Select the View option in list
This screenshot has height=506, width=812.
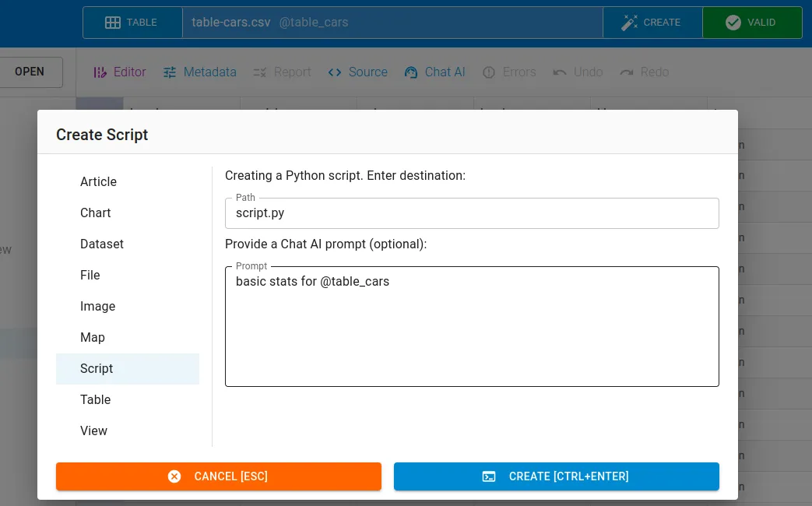(93, 430)
